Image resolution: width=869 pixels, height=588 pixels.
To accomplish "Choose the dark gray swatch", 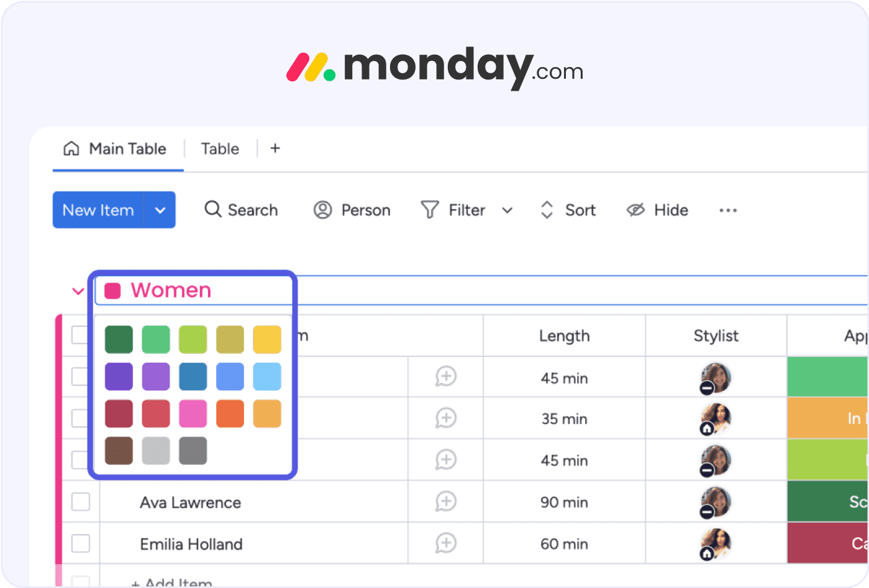I will pyautogui.click(x=193, y=451).
